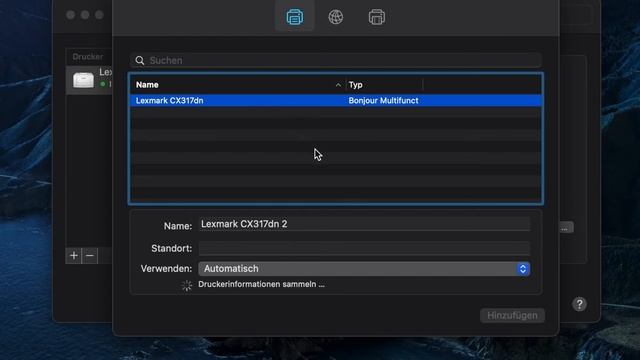
Task: Add a printer with the plus button
Action: point(74,256)
